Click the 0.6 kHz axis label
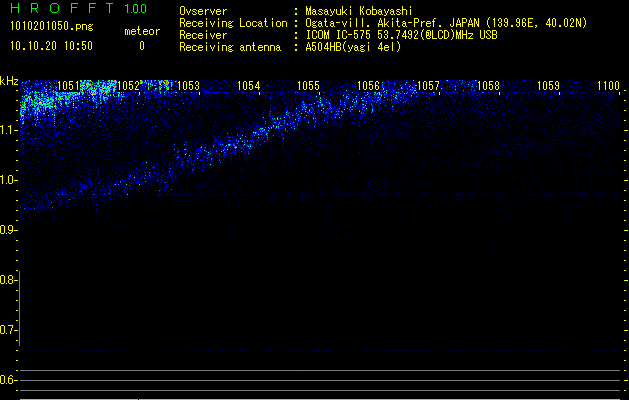Viewport: 629px width, 400px height. pos(8,380)
